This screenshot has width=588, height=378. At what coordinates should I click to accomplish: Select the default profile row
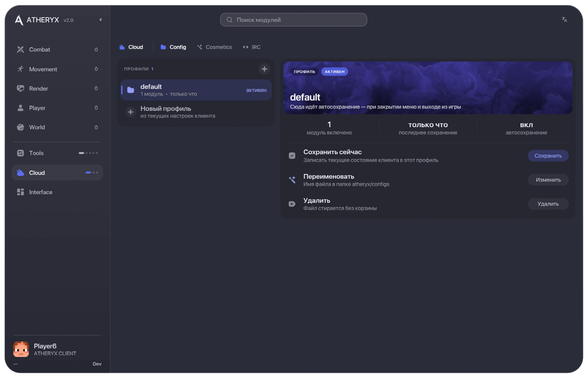[196, 90]
